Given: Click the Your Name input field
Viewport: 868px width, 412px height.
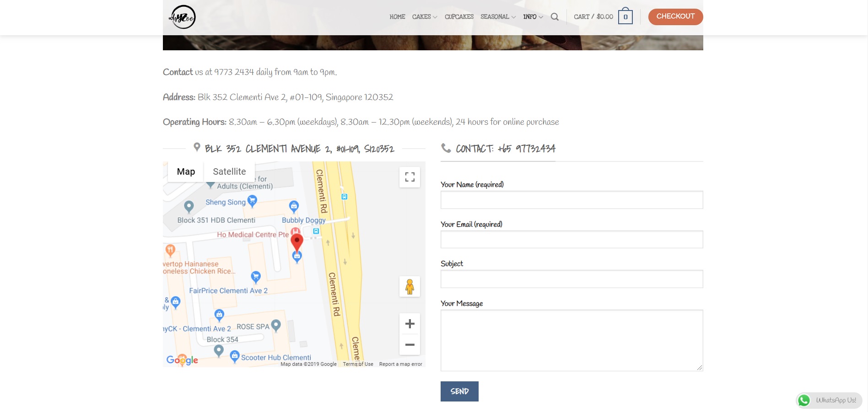Looking at the screenshot, I should (571, 200).
